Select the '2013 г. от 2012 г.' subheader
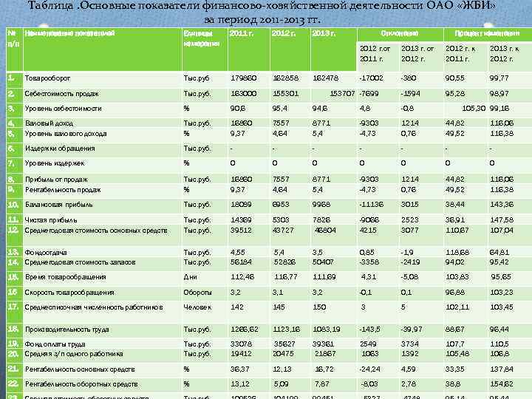 pyautogui.click(x=417, y=54)
